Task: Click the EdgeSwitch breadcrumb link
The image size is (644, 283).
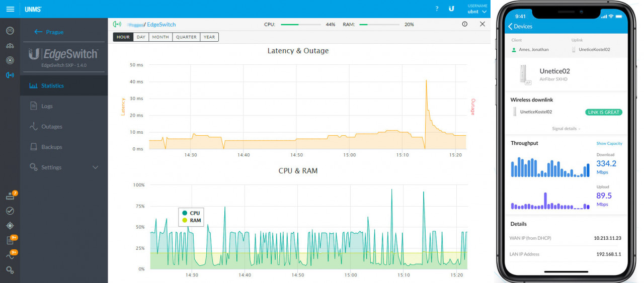Action: click(162, 24)
